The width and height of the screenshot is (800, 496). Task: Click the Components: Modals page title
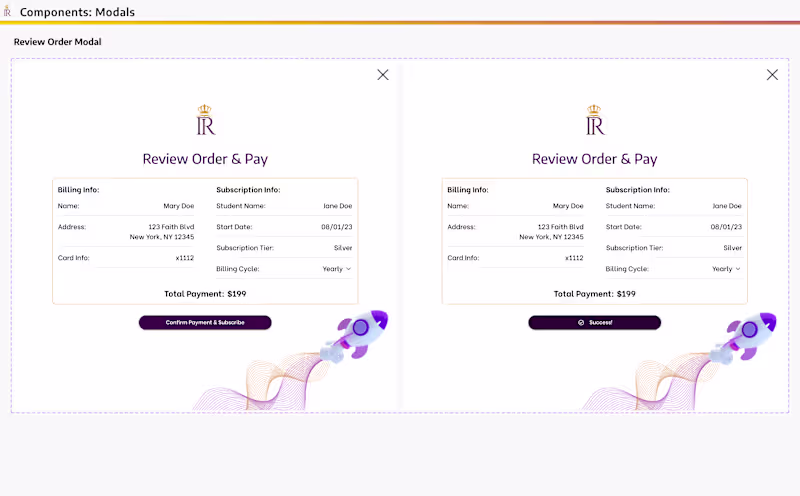pyautogui.click(x=77, y=12)
